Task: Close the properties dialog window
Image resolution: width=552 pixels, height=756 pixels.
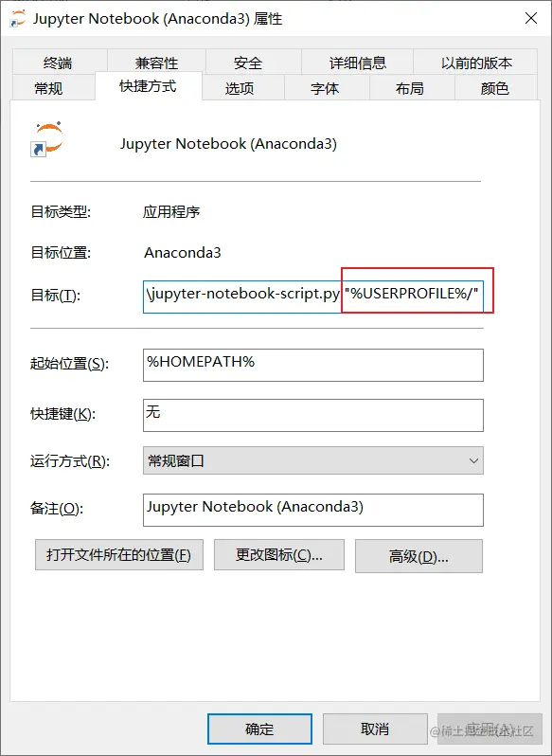Action: (531, 18)
